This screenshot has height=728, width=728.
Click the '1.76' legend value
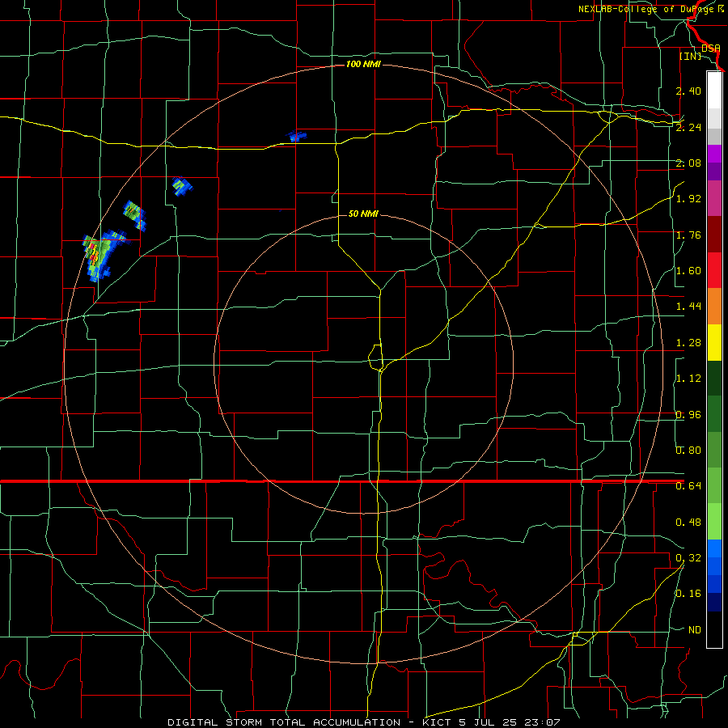tap(688, 235)
